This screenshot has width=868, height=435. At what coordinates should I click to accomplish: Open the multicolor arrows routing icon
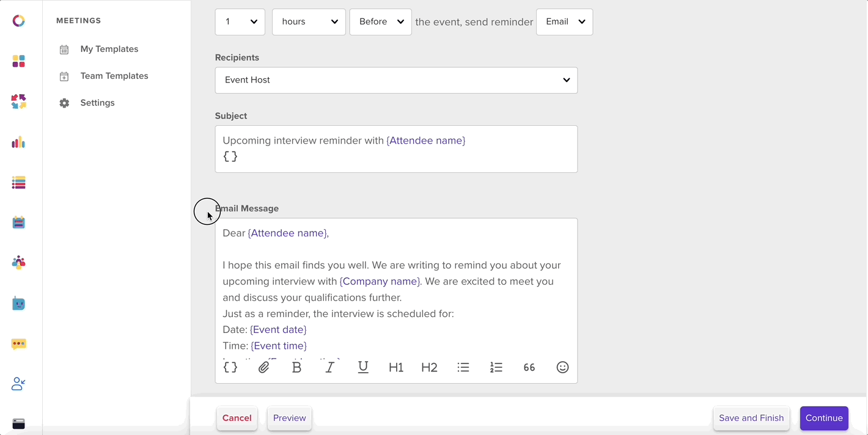(x=19, y=101)
